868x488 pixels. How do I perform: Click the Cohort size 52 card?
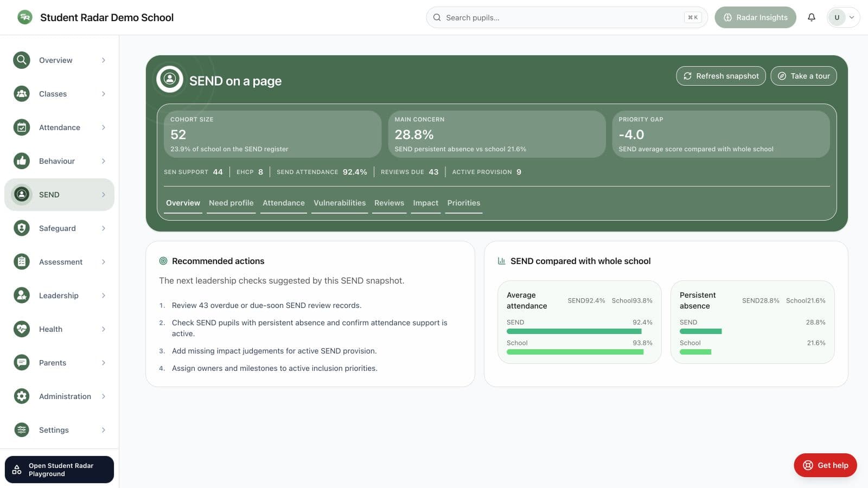(272, 134)
